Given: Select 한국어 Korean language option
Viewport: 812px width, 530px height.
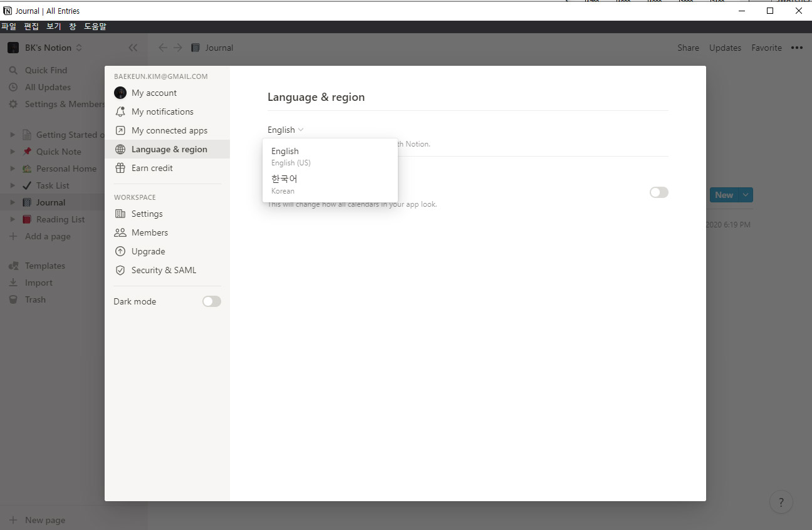Looking at the screenshot, I should pyautogui.click(x=330, y=184).
